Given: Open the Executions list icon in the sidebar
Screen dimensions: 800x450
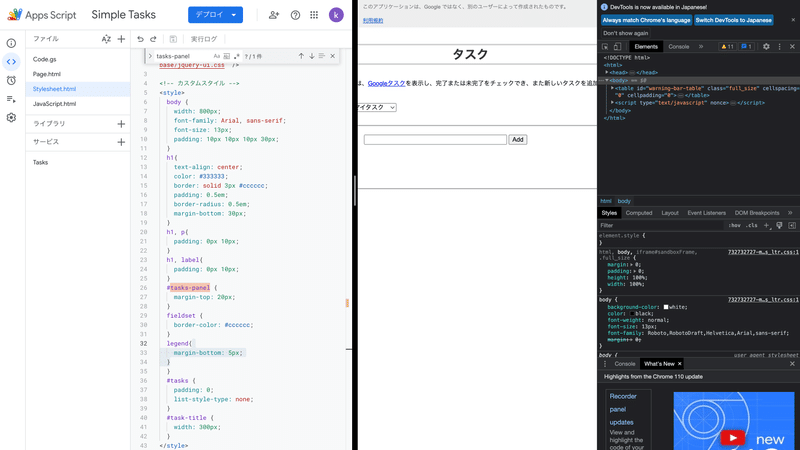Looking at the screenshot, I should tap(11, 99).
